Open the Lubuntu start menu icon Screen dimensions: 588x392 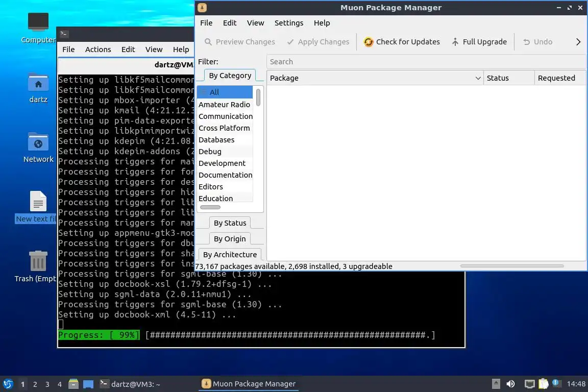click(x=8, y=384)
